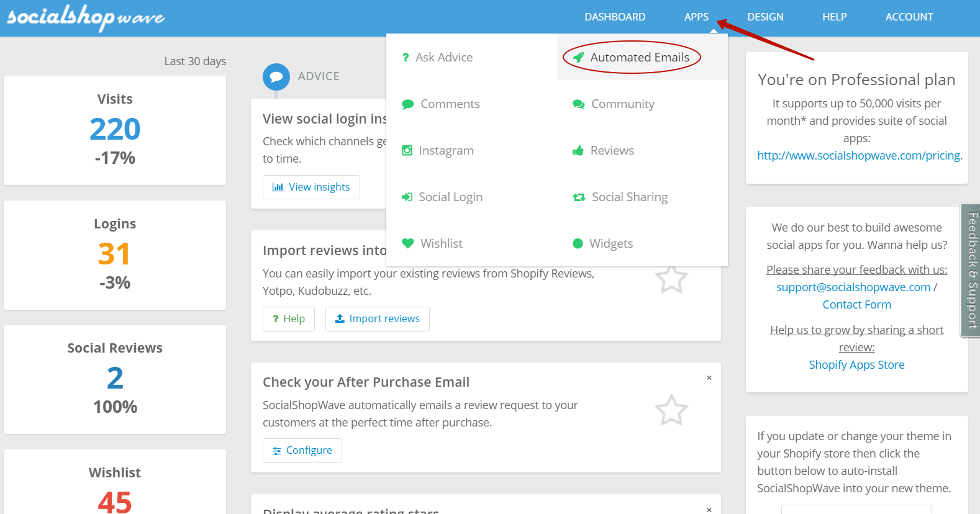This screenshot has height=514, width=980.
Task: Open Widgets app entry text
Action: (611, 243)
